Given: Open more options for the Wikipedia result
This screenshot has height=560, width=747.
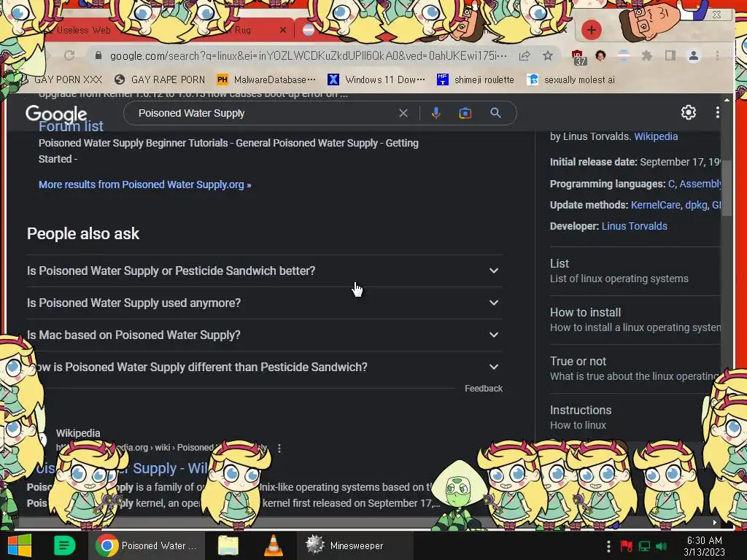Looking at the screenshot, I should pyautogui.click(x=279, y=448).
